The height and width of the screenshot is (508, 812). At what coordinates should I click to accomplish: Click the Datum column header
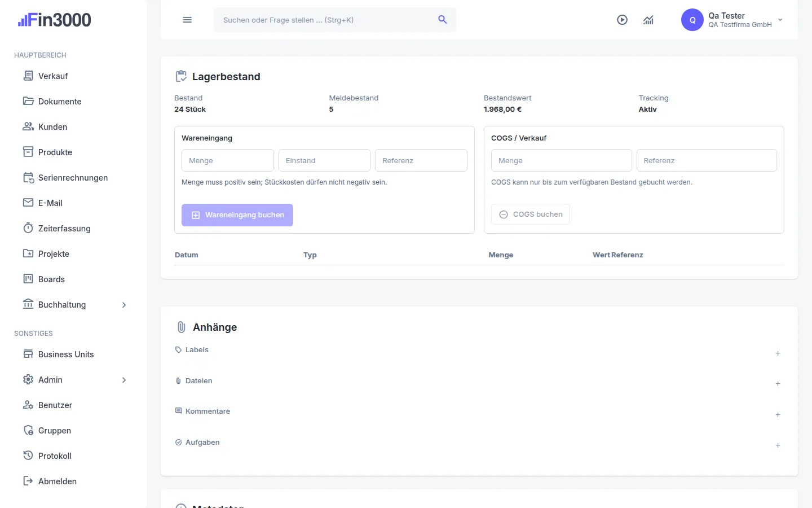point(187,255)
